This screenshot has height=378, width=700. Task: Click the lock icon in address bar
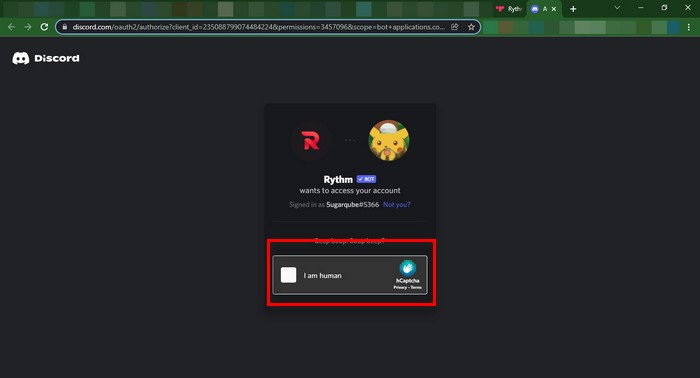(65, 27)
